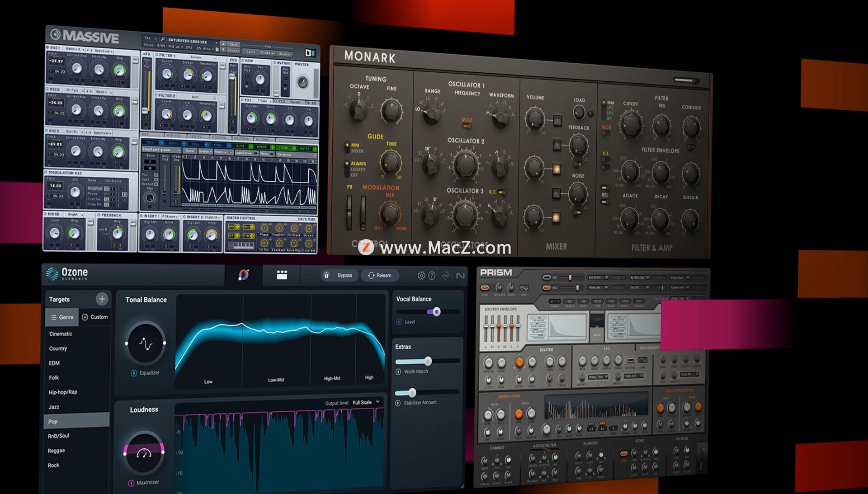Add a new target with the plus icon
Image resolution: width=868 pixels, height=494 pixels.
click(x=102, y=299)
